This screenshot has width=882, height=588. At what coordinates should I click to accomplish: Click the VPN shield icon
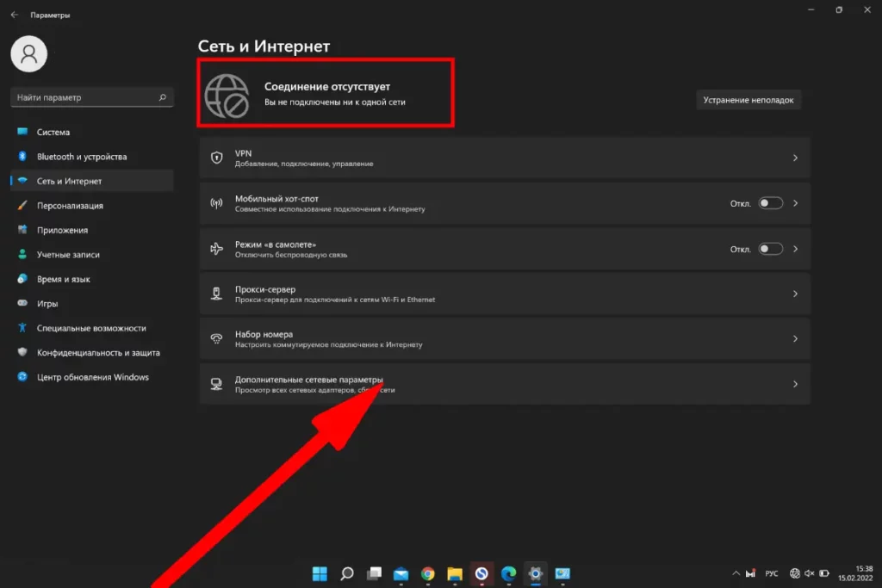pyautogui.click(x=217, y=158)
